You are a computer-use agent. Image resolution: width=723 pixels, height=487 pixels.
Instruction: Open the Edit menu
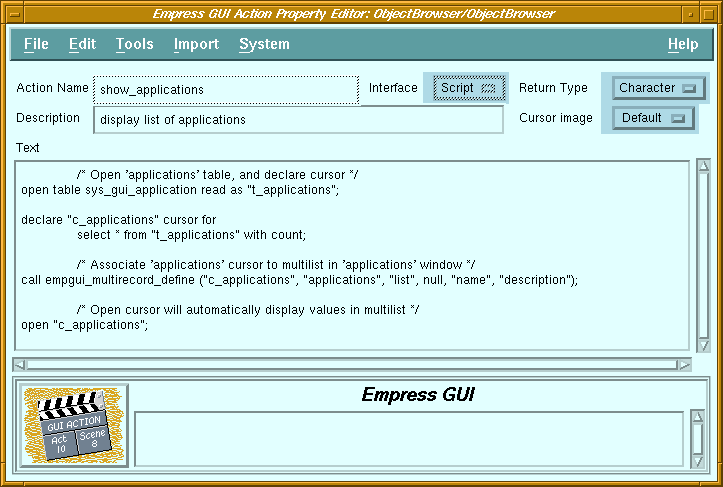[x=83, y=44]
